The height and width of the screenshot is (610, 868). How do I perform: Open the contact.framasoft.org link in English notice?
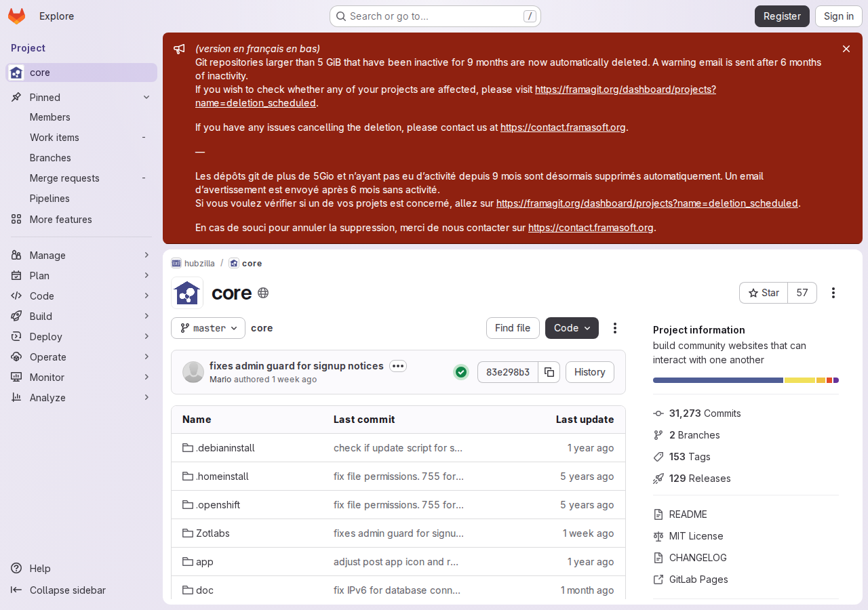pyautogui.click(x=563, y=127)
